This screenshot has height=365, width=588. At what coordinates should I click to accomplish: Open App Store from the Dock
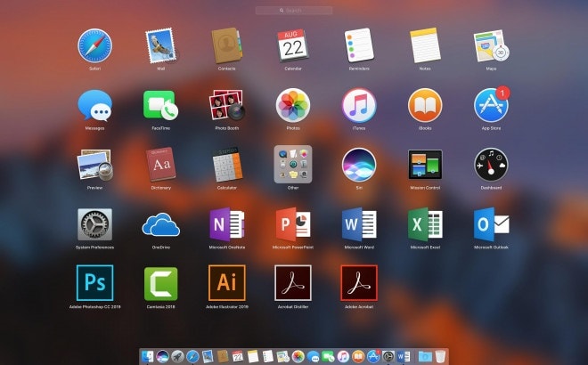click(x=373, y=356)
